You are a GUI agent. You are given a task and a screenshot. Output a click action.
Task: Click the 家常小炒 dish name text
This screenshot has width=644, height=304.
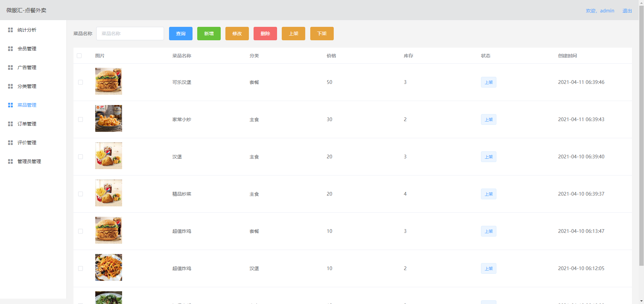tap(182, 119)
